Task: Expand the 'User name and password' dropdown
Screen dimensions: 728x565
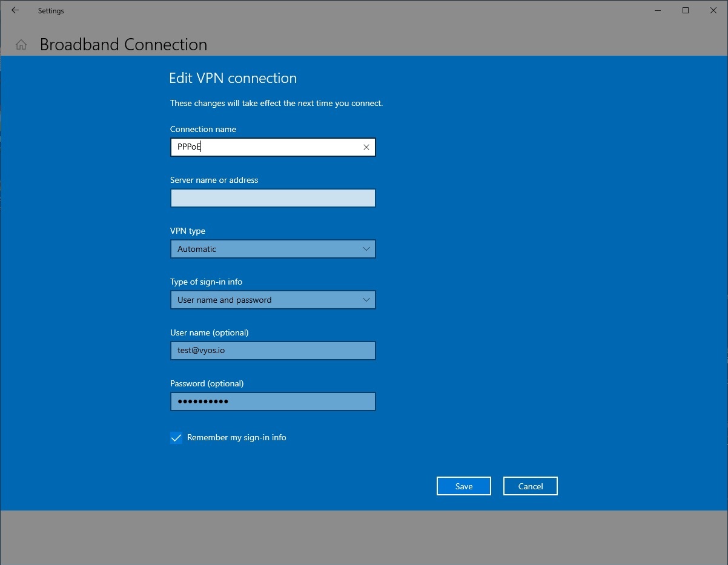Action: pos(266,300)
